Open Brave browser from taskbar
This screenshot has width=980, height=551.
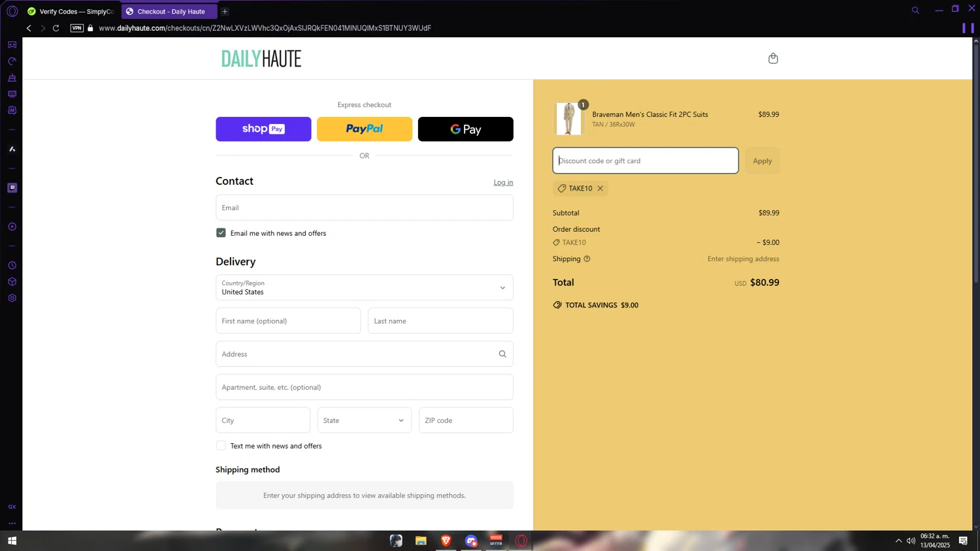(x=446, y=541)
